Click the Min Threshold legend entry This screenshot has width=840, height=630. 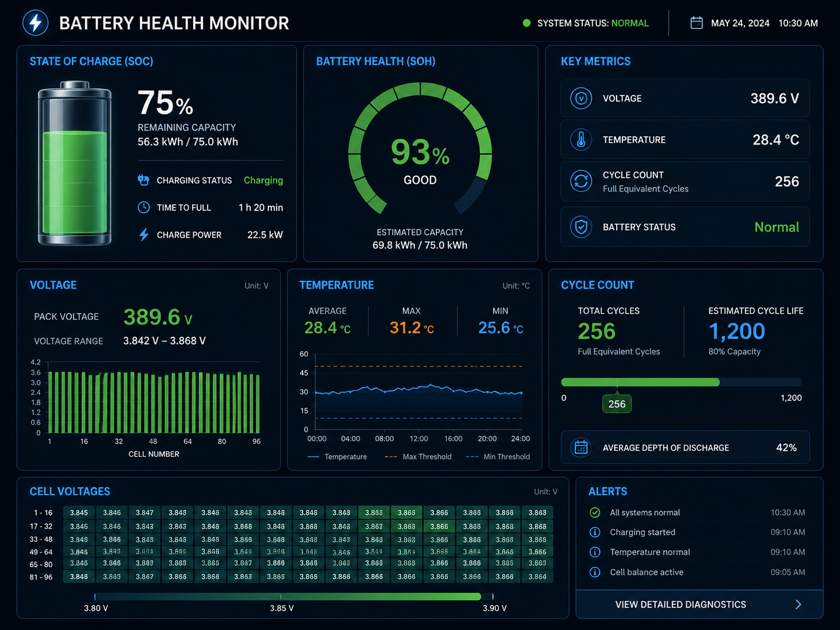point(498,457)
